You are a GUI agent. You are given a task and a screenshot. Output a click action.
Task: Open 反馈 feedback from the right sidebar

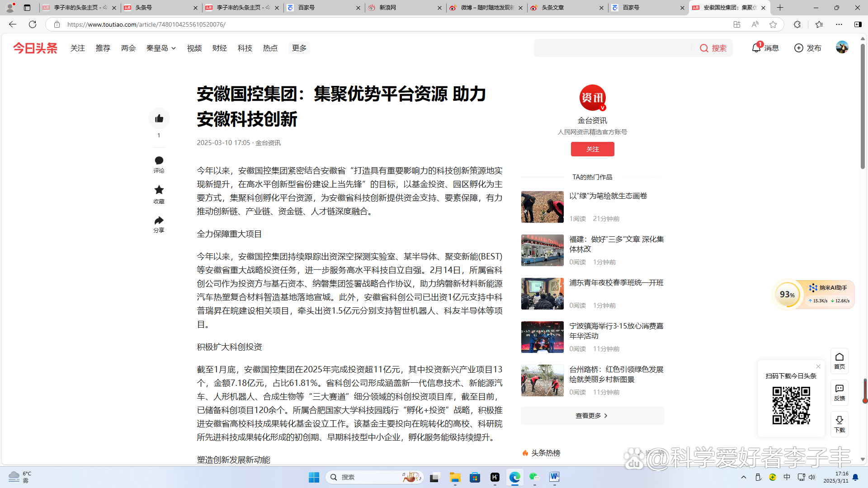tap(840, 392)
